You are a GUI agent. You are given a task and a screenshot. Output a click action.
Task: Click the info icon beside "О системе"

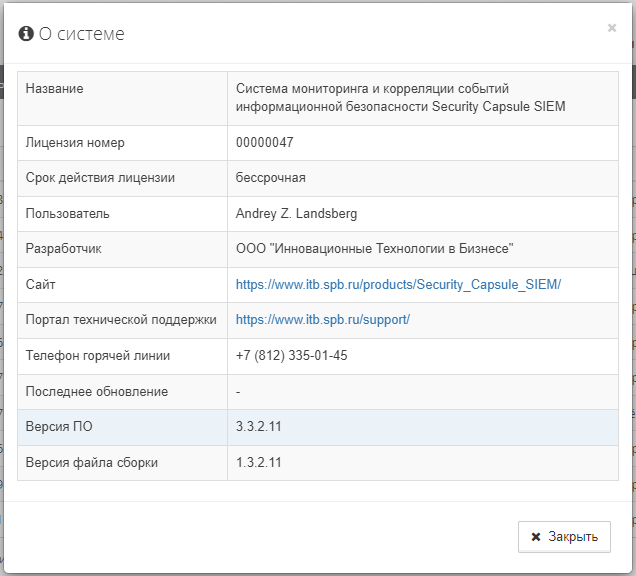pyautogui.click(x=26, y=34)
